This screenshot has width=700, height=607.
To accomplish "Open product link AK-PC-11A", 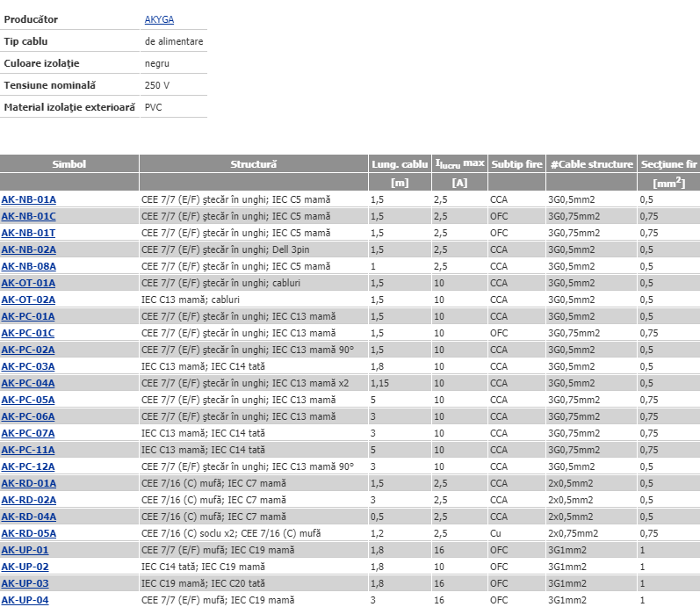I will [x=28, y=450].
